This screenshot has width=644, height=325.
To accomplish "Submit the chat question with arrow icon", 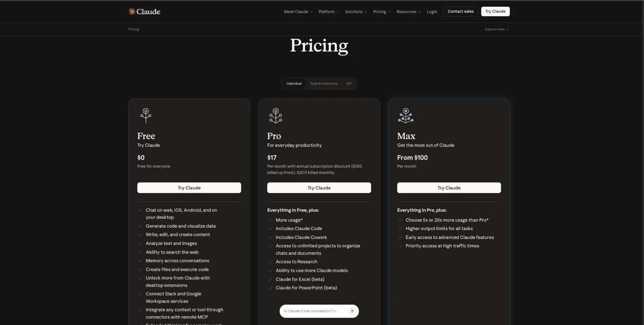I will [x=352, y=311].
